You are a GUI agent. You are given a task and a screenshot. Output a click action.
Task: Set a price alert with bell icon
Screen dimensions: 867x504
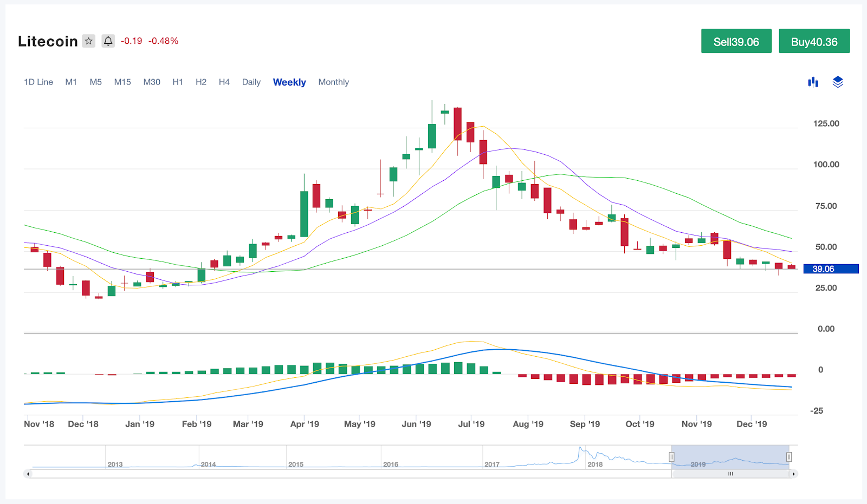[108, 41]
